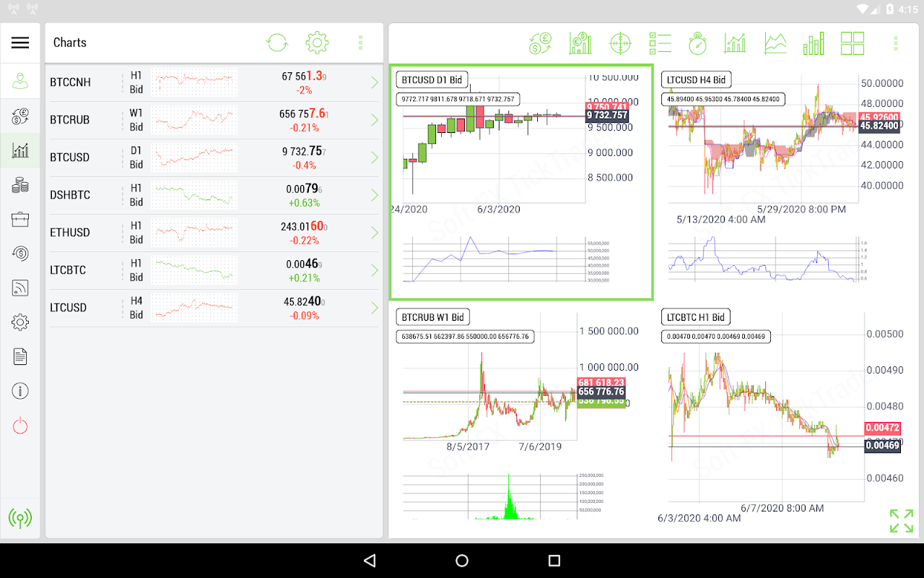
Task: Open the ETHUSD row chevron
Action: [x=375, y=233]
